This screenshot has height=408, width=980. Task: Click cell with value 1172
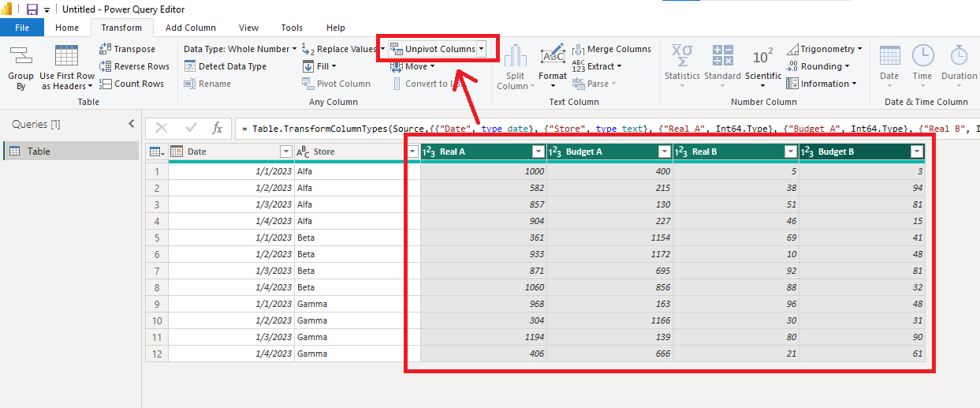(x=609, y=254)
